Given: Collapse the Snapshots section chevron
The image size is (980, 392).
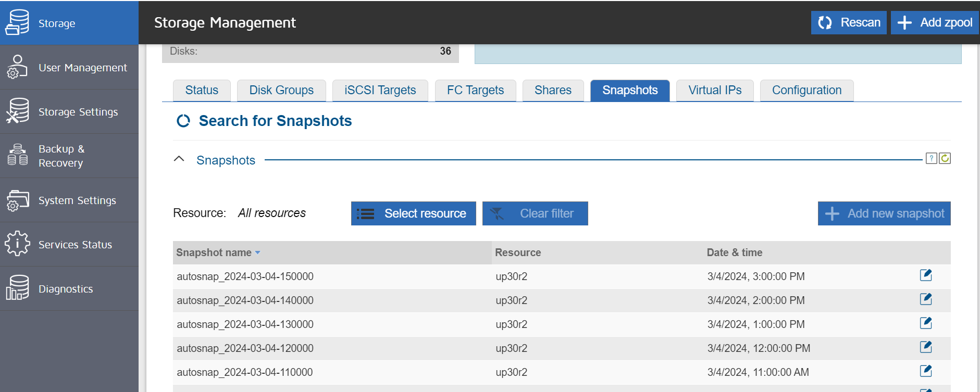Looking at the screenshot, I should tap(179, 159).
